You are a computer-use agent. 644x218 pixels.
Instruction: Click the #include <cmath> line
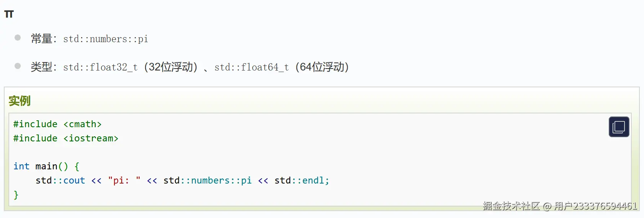pos(57,124)
